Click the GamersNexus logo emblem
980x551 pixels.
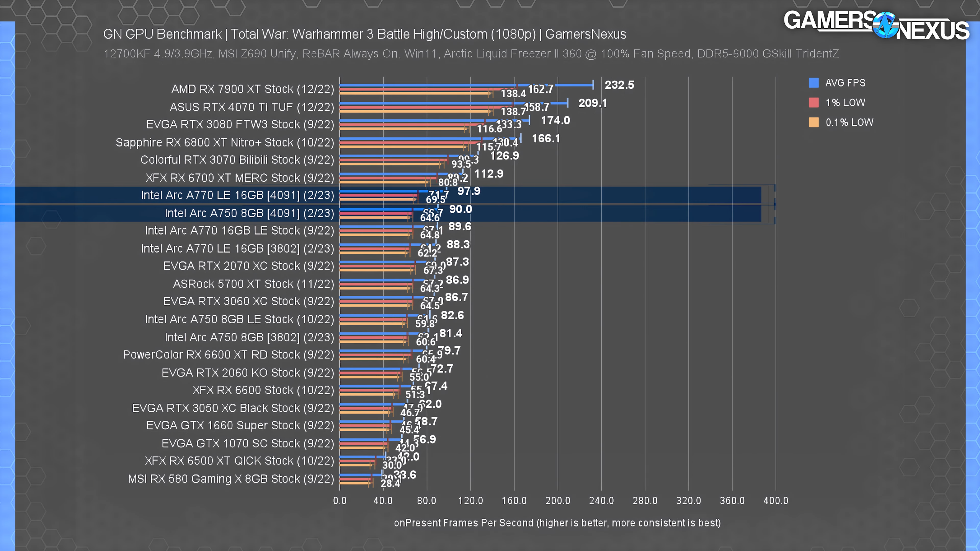click(885, 25)
